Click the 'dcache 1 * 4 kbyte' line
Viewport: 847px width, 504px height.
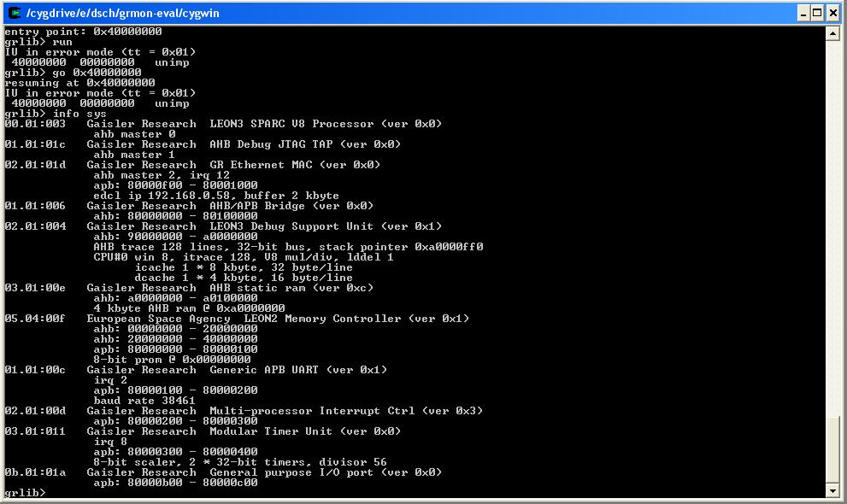click(x=244, y=278)
